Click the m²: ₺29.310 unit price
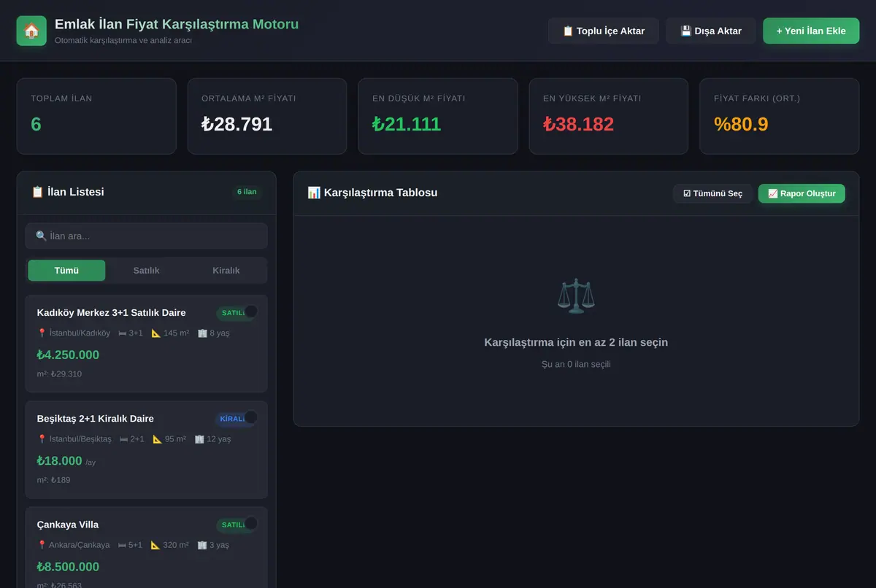876x588 pixels. tap(59, 374)
